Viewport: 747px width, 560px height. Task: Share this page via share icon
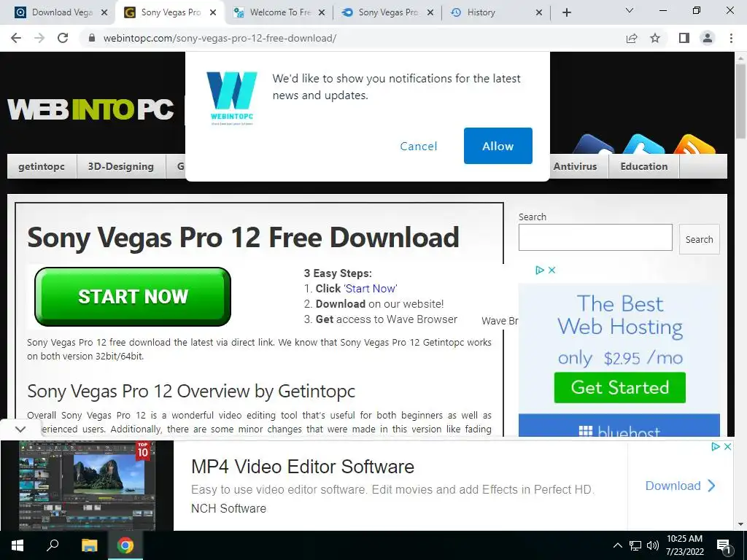coord(632,38)
